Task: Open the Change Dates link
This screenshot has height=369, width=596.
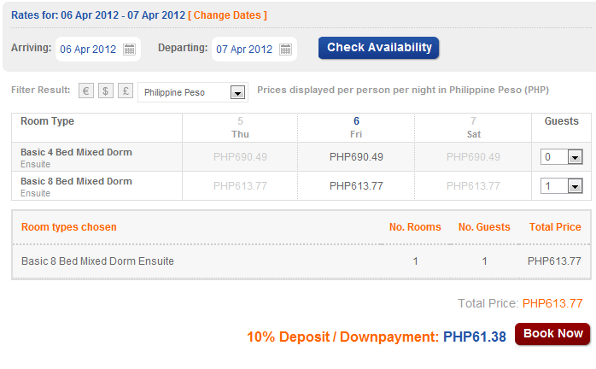Action: [227, 15]
